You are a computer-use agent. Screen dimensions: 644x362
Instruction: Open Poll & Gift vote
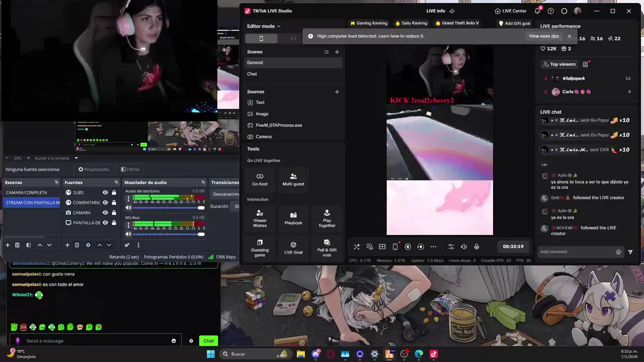(x=327, y=248)
